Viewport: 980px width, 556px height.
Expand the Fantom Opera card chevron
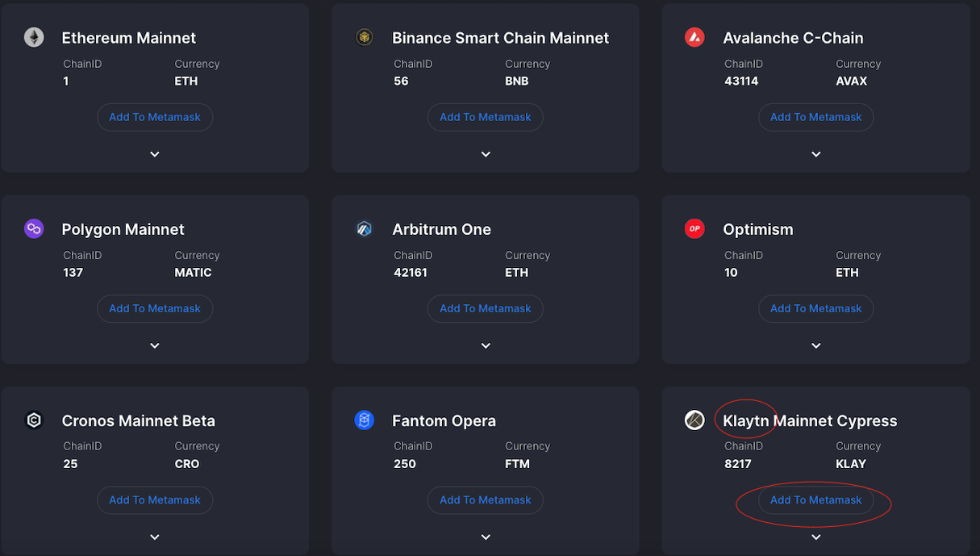coord(486,537)
